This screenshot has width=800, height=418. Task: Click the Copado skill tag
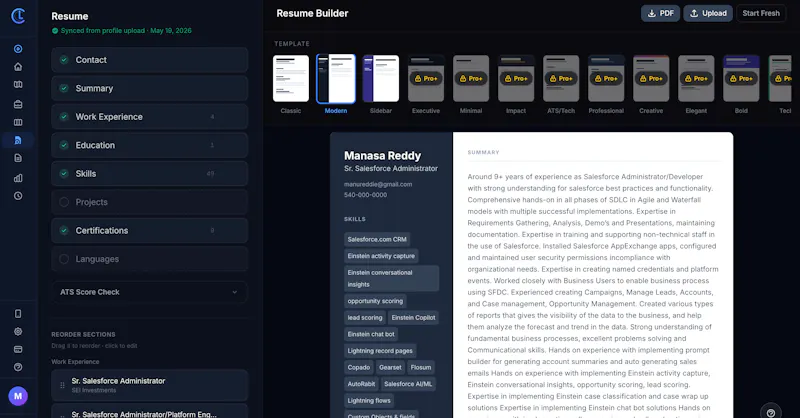click(359, 367)
